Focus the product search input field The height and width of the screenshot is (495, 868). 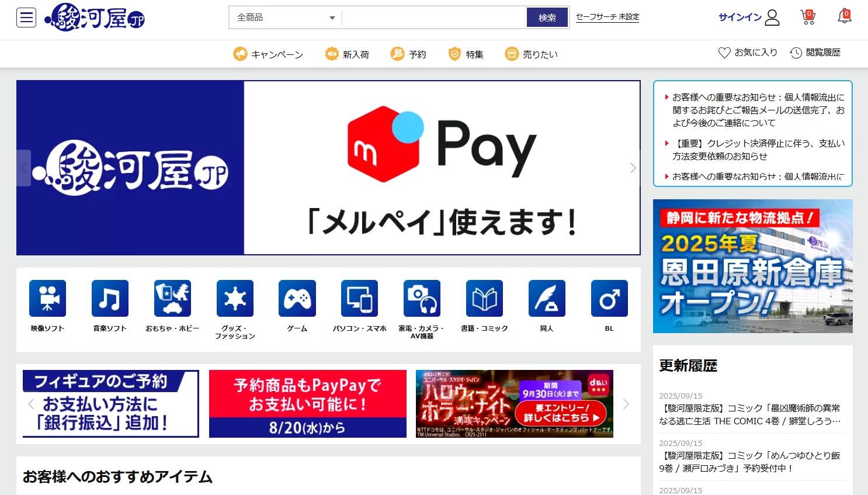pos(434,18)
